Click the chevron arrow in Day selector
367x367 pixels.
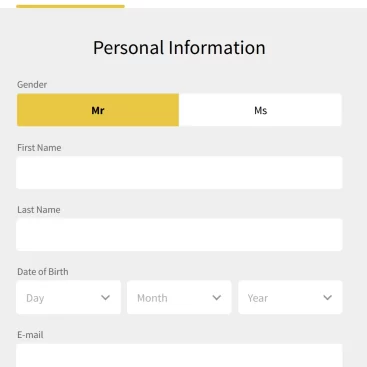pyautogui.click(x=105, y=298)
